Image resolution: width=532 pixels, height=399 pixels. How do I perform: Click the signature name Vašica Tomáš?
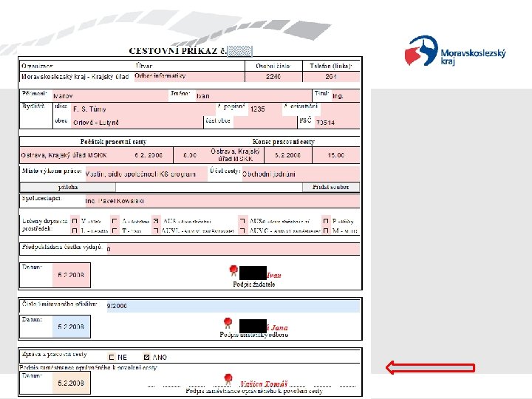[264, 383]
